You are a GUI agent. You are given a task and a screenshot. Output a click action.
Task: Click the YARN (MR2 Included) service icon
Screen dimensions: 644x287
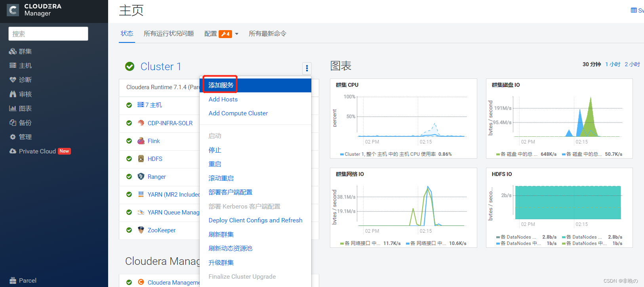click(141, 194)
